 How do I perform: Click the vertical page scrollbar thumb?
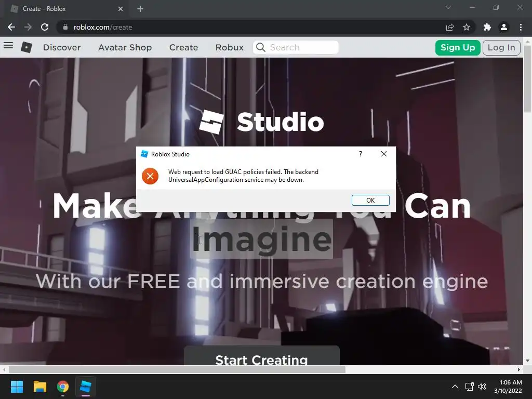point(527,79)
